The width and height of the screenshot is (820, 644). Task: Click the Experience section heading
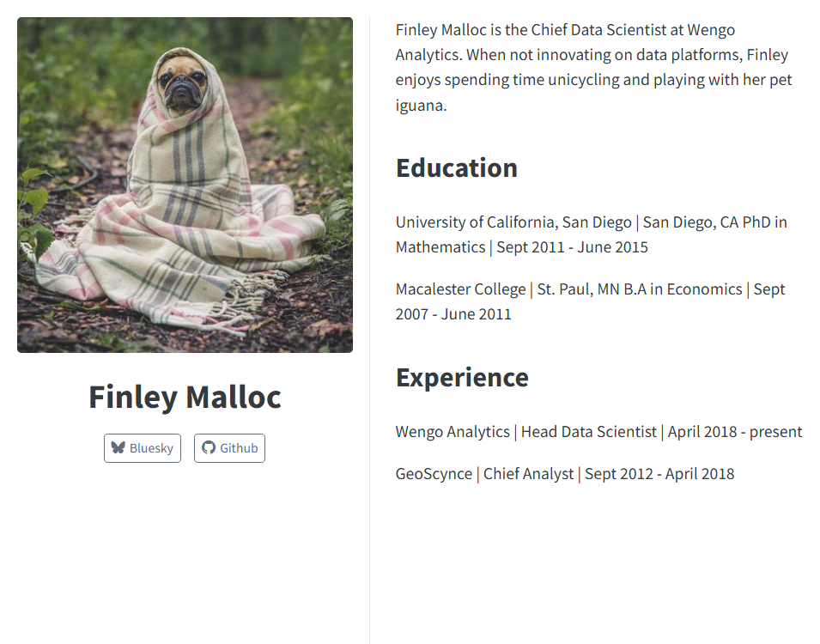point(462,376)
